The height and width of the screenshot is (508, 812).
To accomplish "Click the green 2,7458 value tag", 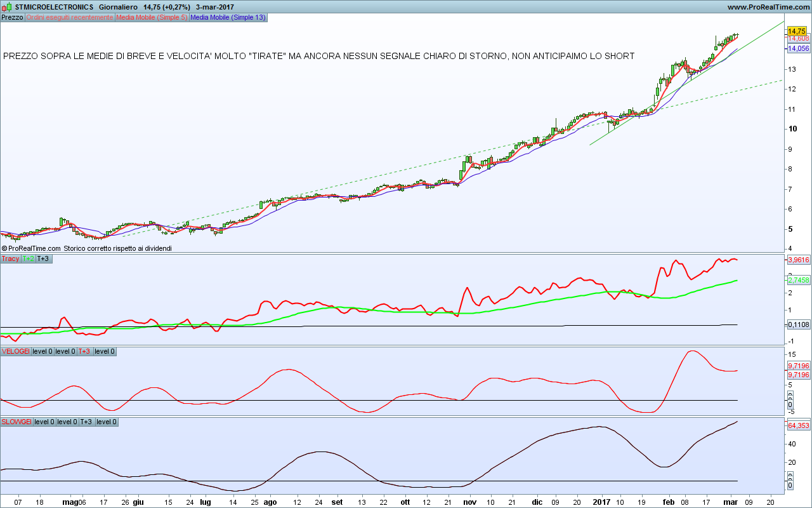I will [798, 280].
